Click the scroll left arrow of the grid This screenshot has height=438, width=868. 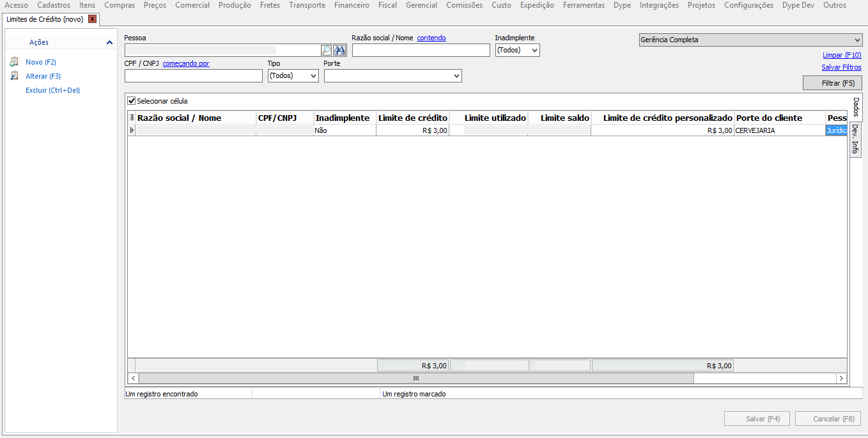133,379
